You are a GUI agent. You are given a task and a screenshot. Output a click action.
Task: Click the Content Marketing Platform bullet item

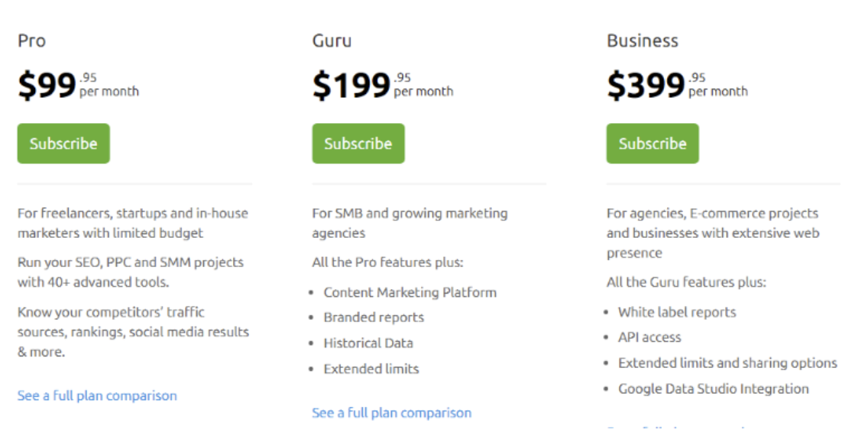[410, 292]
